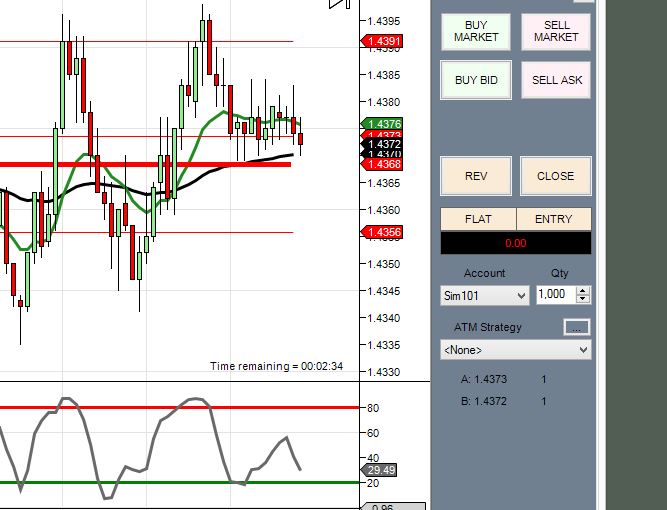This screenshot has width=667, height=510.
Task: Click the 0.00 PnL display
Action: pyautogui.click(x=516, y=243)
